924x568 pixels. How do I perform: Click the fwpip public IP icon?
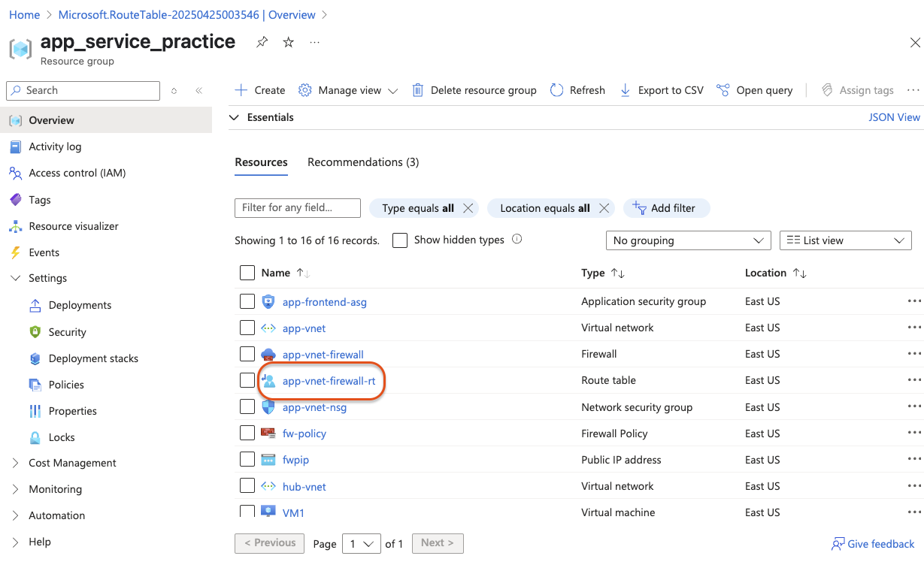(268, 460)
